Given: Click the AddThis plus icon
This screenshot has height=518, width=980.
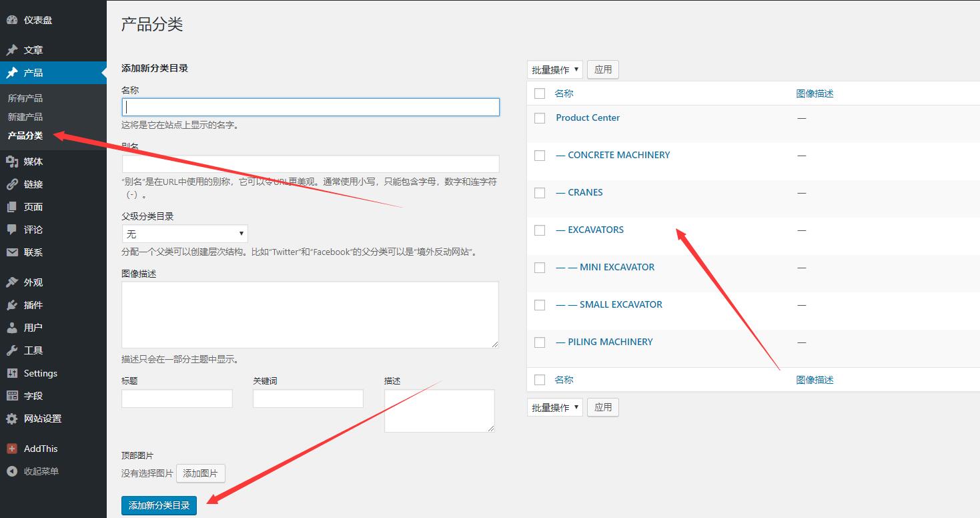Looking at the screenshot, I should point(12,449).
